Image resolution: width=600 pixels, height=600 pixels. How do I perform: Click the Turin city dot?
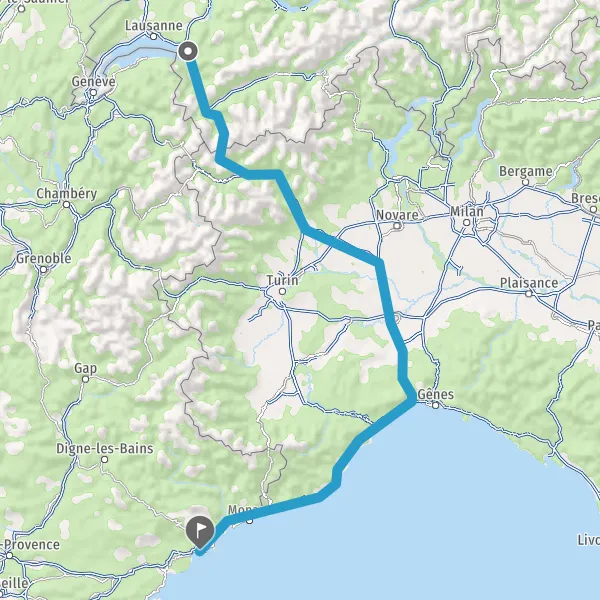pyautogui.click(x=282, y=292)
